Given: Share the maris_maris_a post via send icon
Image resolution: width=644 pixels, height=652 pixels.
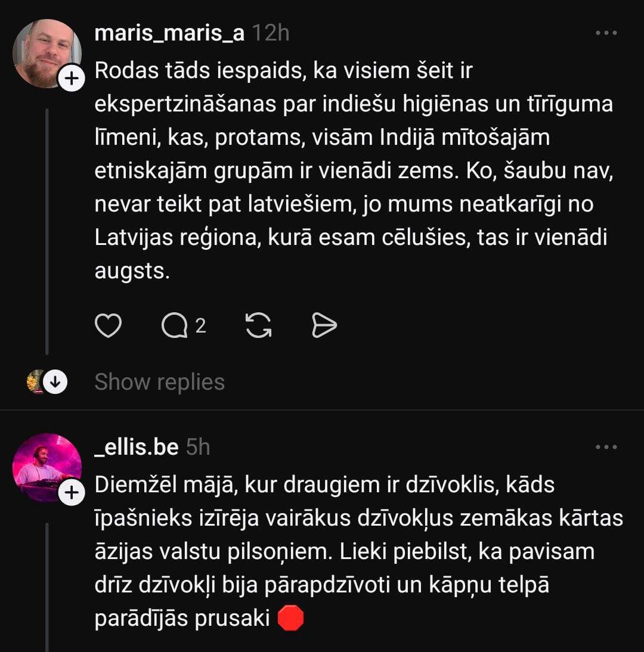Looking at the screenshot, I should coord(324,325).
